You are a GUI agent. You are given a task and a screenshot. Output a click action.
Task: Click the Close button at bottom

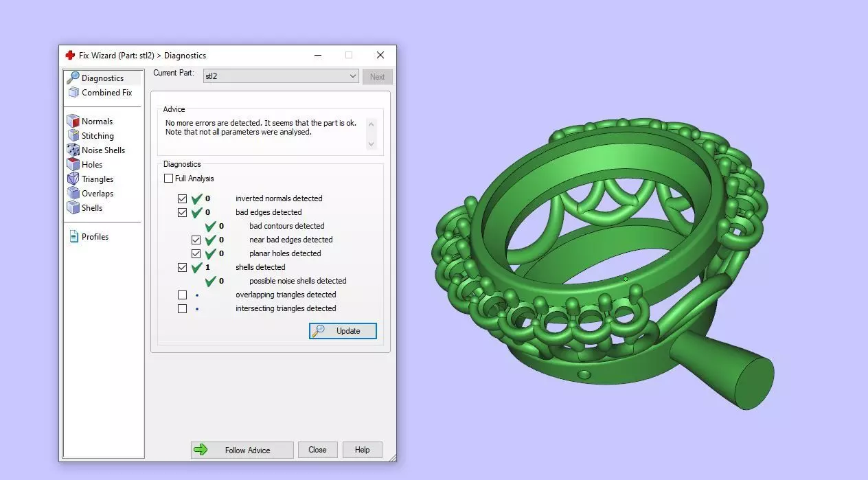(317, 450)
